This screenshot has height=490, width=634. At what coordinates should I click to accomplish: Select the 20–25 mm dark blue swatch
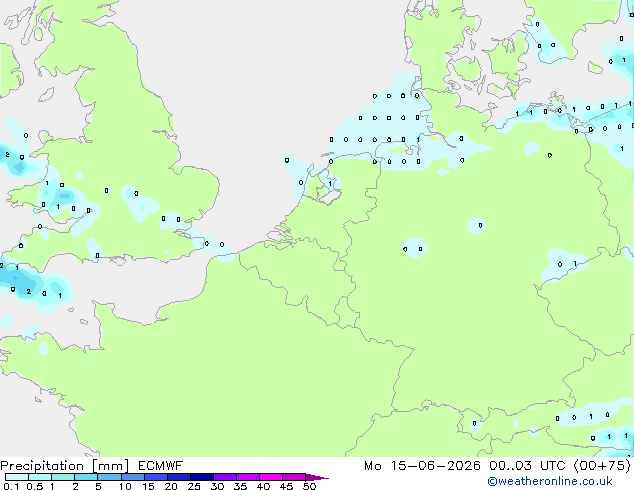click(179, 477)
